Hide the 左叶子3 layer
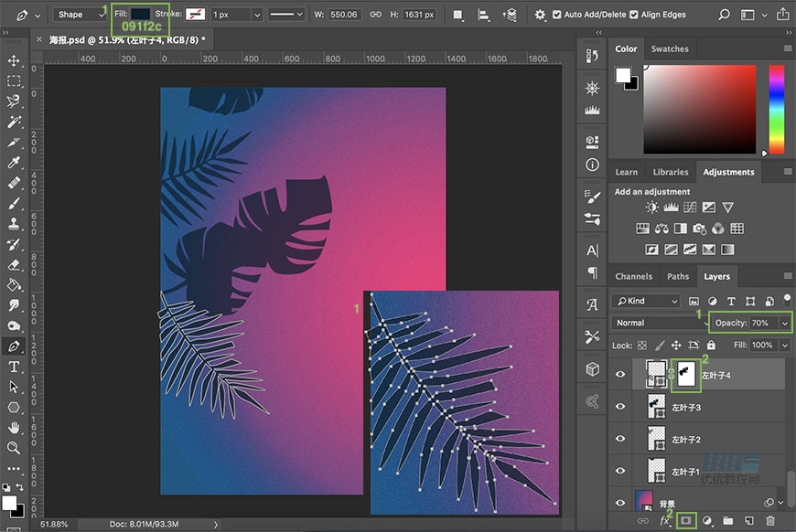Image resolution: width=796 pixels, height=532 pixels. click(620, 406)
